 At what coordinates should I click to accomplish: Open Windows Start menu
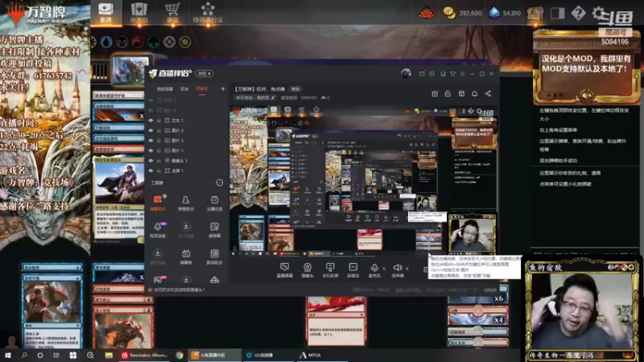pyautogui.click(x=7, y=355)
